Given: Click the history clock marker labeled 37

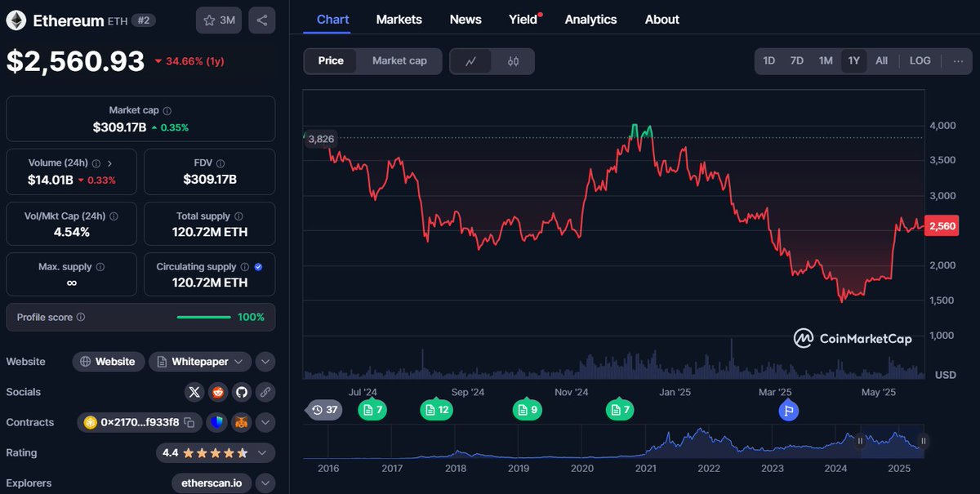Looking at the screenshot, I should click(323, 410).
